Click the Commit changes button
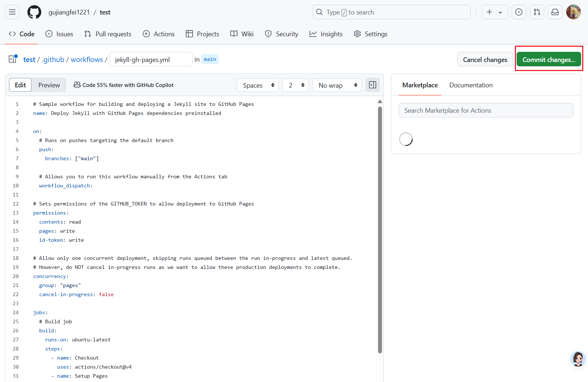588x382 pixels. tap(548, 59)
